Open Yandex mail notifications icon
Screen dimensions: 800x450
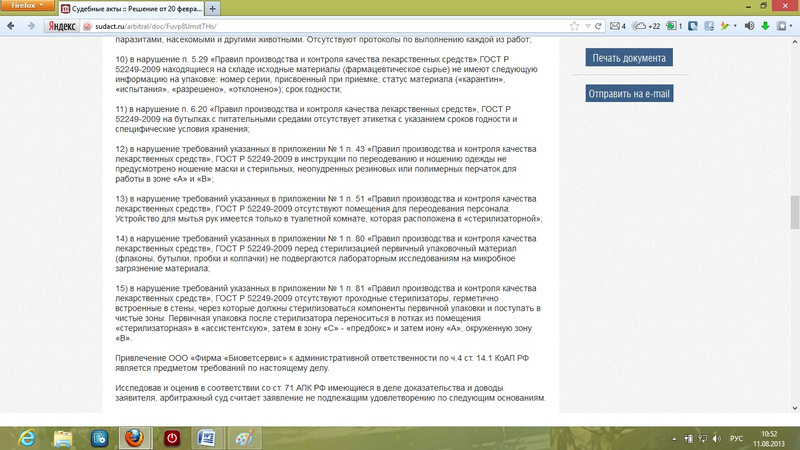click(x=617, y=26)
